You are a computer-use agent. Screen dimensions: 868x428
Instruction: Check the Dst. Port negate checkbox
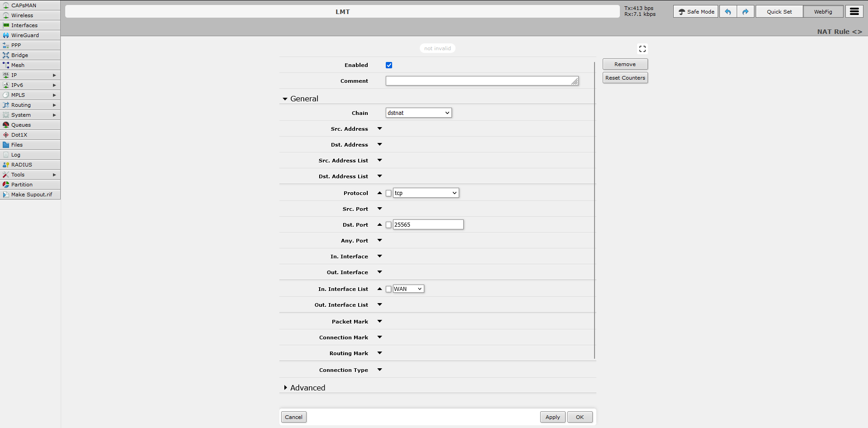[388, 224]
